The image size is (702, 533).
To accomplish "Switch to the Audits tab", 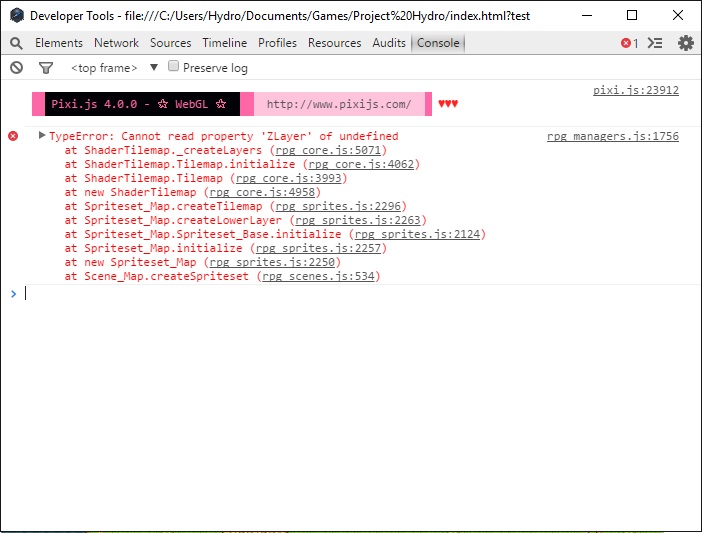I will coord(389,43).
